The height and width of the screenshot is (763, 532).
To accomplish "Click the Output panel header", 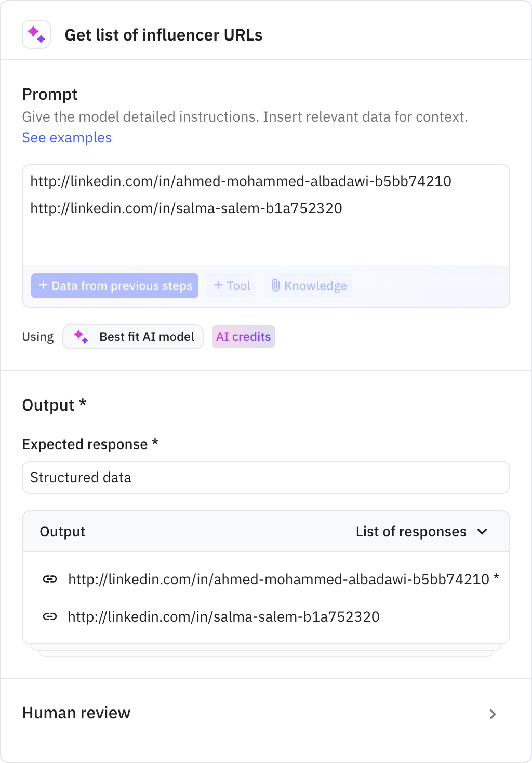I will coord(62,531).
